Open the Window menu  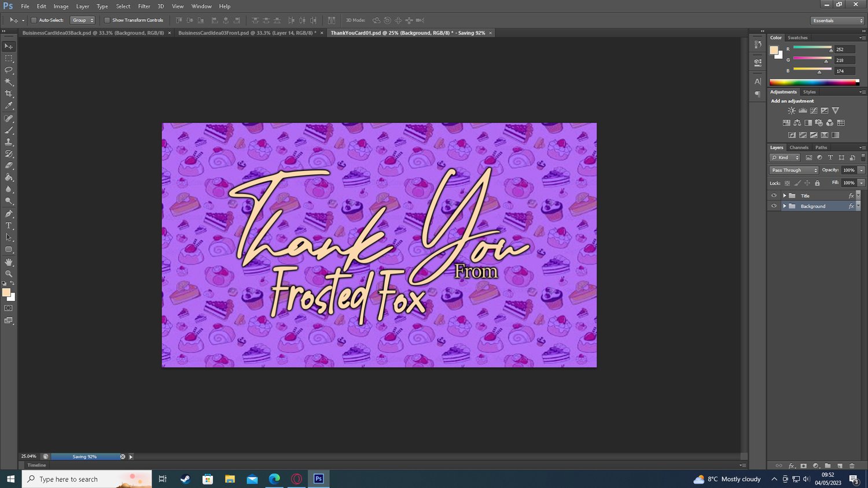201,6
